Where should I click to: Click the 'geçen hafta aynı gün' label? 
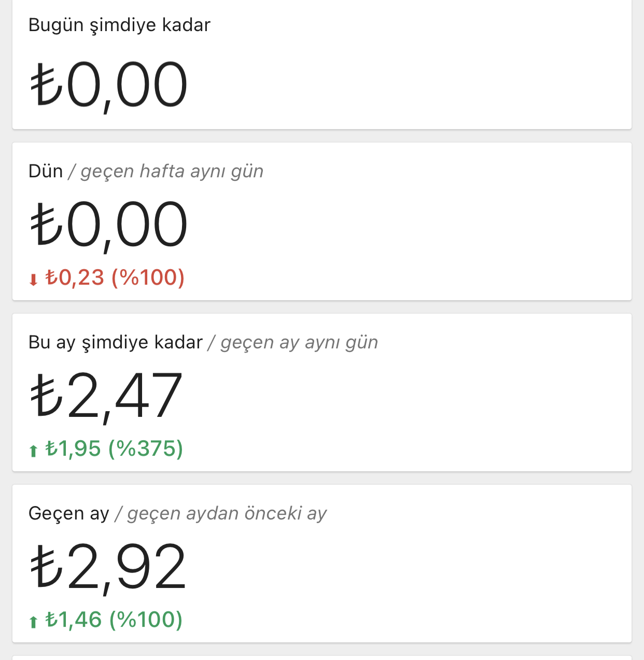pyautogui.click(x=172, y=172)
